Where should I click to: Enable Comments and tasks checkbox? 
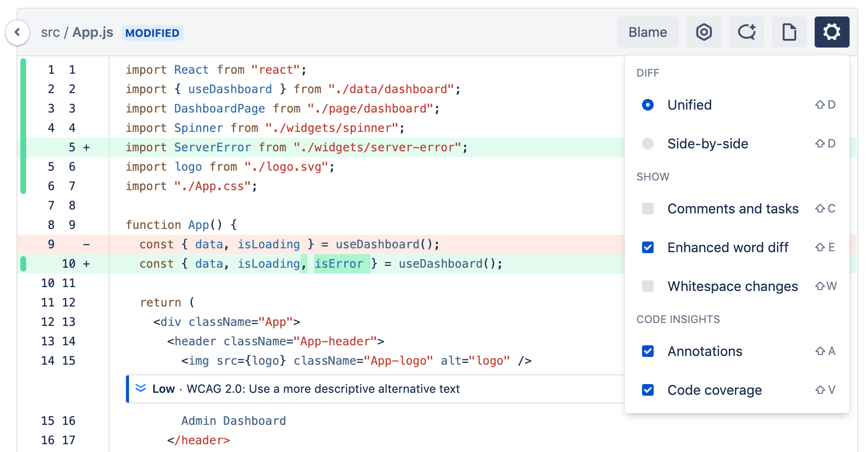[648, 209]
